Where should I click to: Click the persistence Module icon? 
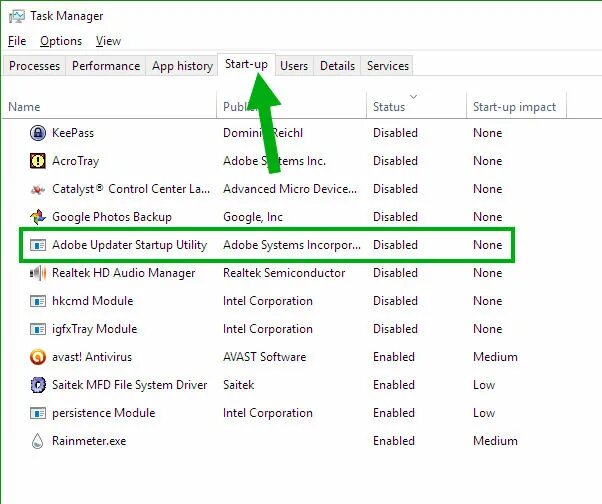click(38, 413)
